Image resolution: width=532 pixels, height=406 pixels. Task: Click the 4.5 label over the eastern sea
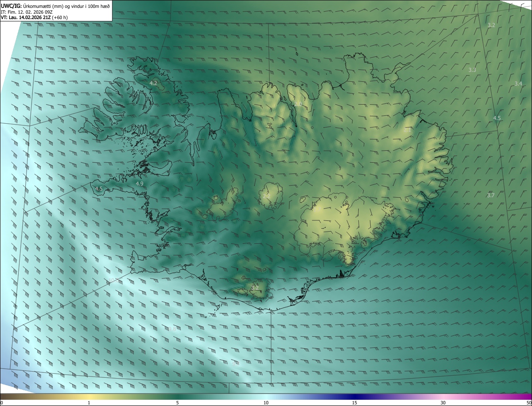[x=497, y=118]
